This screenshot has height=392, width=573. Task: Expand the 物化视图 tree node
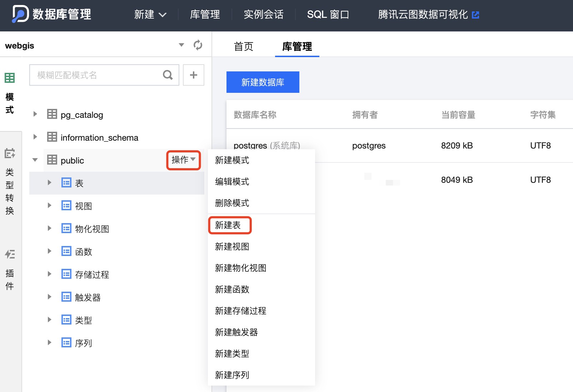tap(49, 228)
